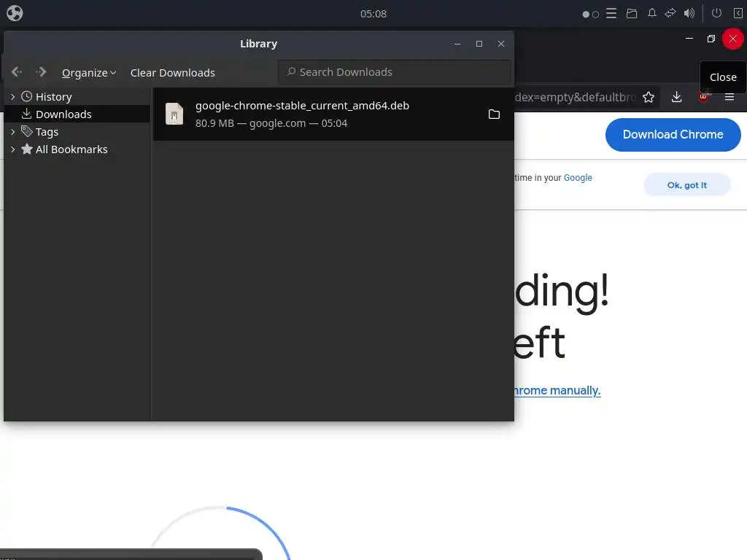Open the Google link in the notice

coord(578,178)
